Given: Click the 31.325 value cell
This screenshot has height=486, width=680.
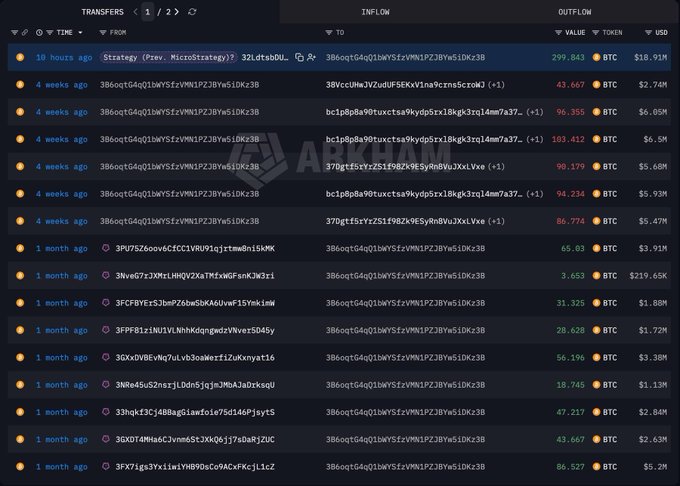Looking at the screenshot, I should click(570, 303).
